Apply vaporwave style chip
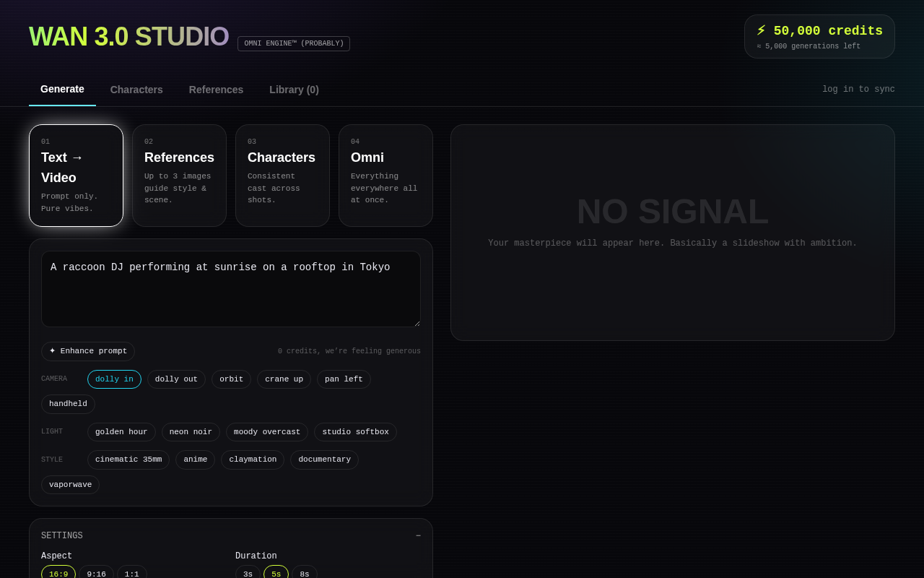Screen dimensions: 924x578 70,485
